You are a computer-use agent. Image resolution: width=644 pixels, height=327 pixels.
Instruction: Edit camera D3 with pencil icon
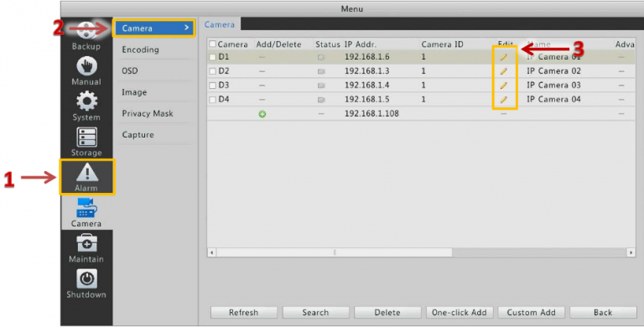coord(503,86)
